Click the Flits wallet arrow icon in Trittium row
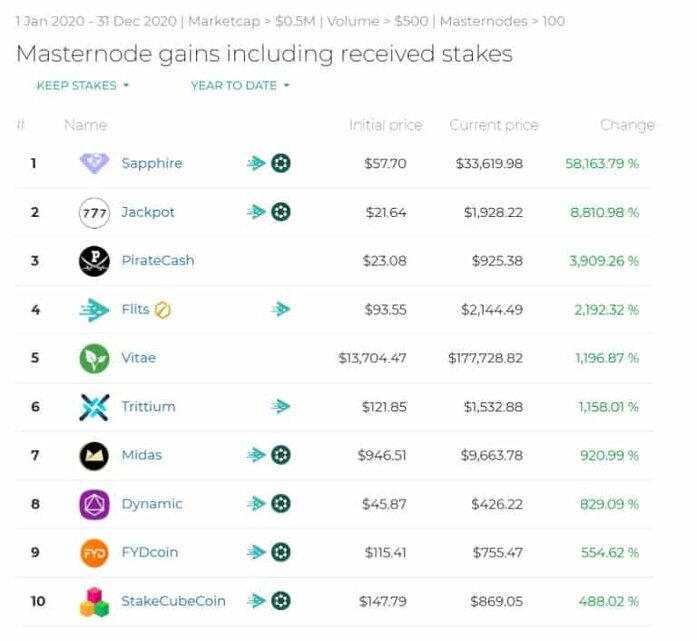697x641 pixels. point(281,406)
